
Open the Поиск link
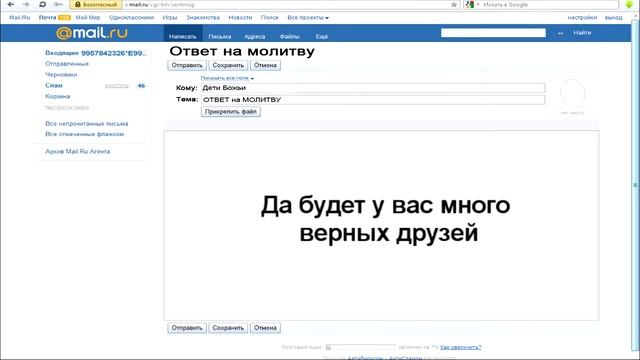click(x=269, y=18)
